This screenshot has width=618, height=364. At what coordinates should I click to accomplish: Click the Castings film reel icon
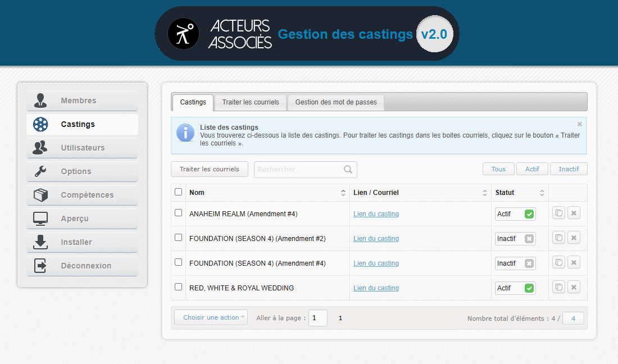click(x=40, y=124)
